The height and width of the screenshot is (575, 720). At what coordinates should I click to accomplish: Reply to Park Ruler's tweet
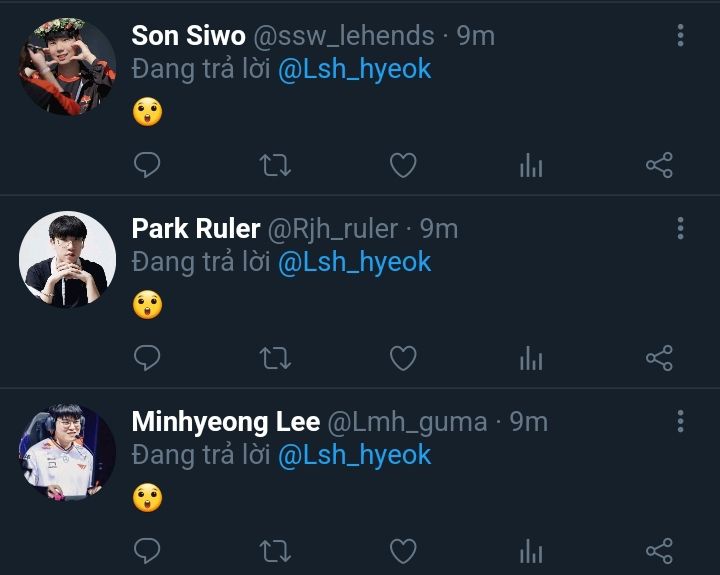(x=147, y=358)
